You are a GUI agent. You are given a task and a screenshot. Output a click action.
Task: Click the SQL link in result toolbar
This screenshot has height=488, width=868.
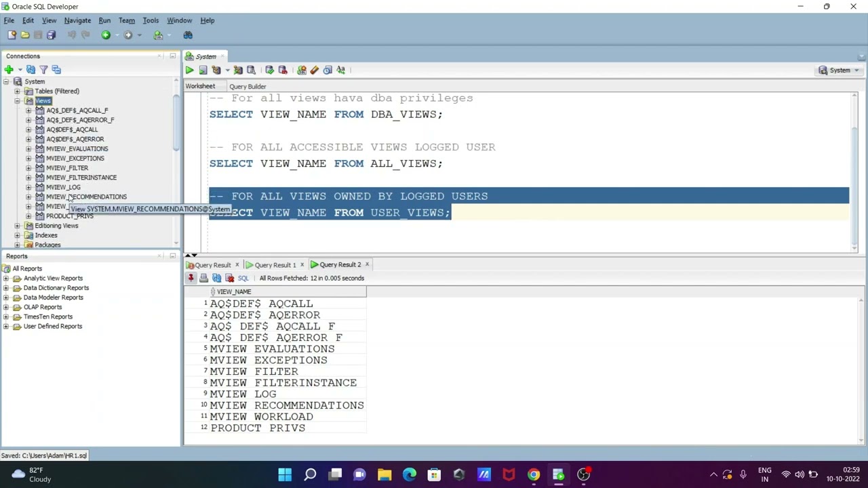[x=243, y=278]
